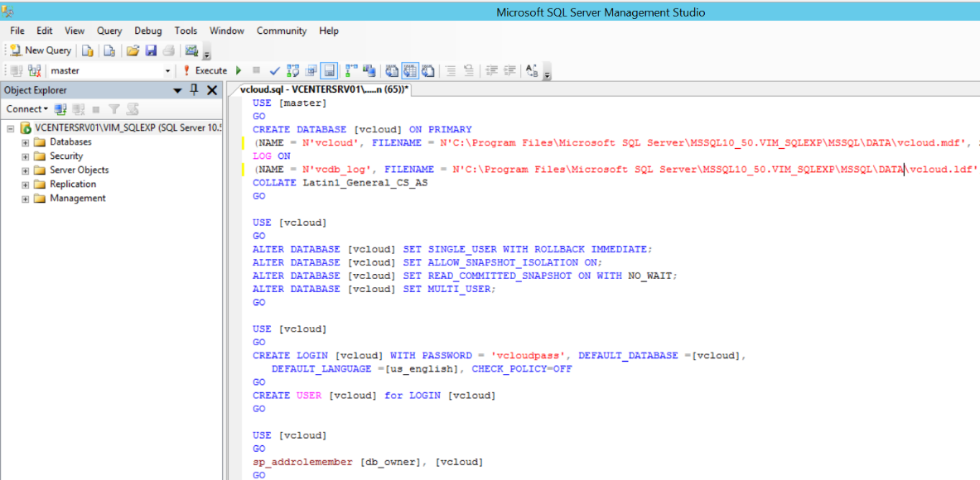Image resolution: width=980 pixels, height=480 pixels.
Task: Click the Database Engine Query icon
Action: click(x=89, y=50)
